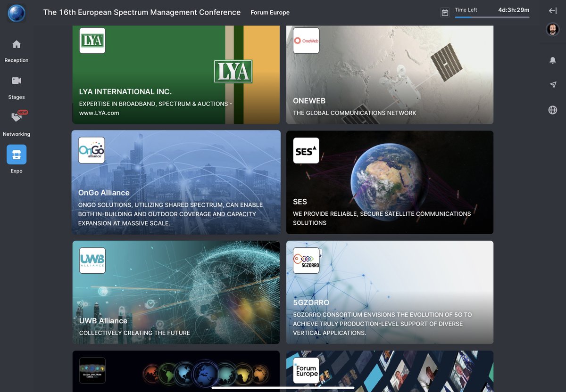The image size is (566, 392).
Task: Click OnGo shared spectrum description text
Action: (170, 214)
